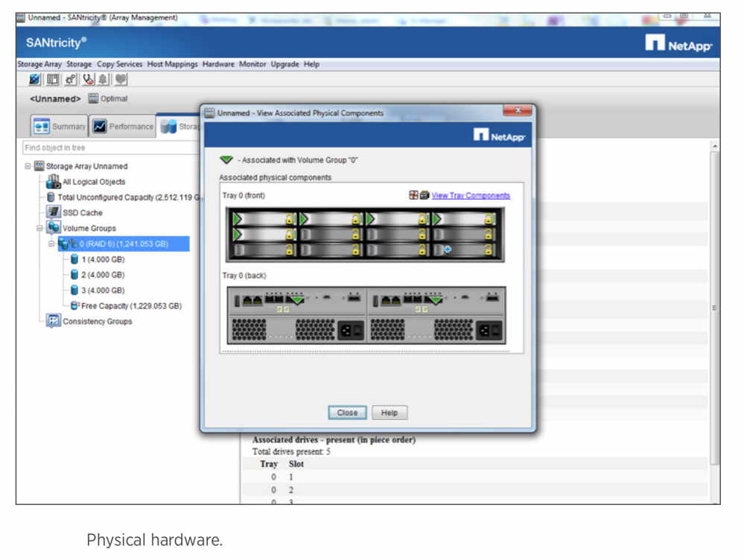
Task: Click the Optimal status icon
Action: [94, 98]
